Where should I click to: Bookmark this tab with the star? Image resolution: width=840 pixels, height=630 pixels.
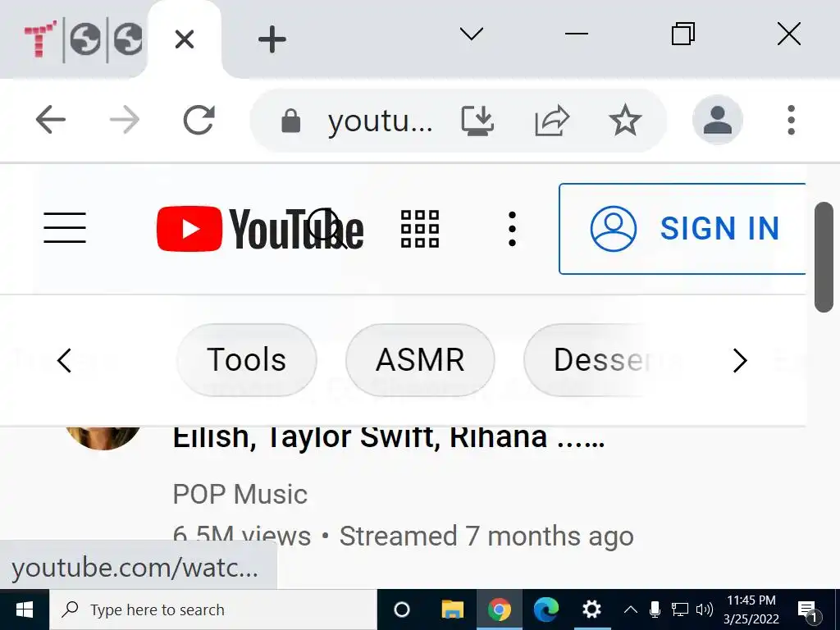[624, 121]
